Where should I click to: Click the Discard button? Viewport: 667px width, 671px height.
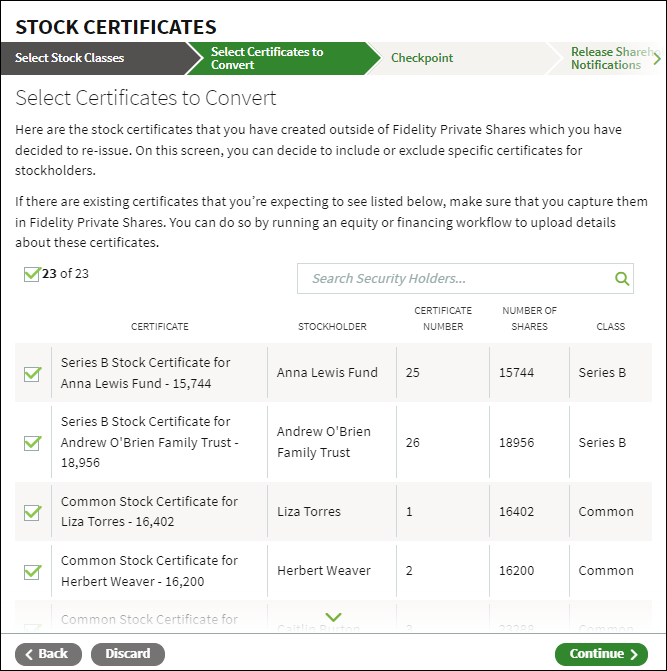point(127,654)
